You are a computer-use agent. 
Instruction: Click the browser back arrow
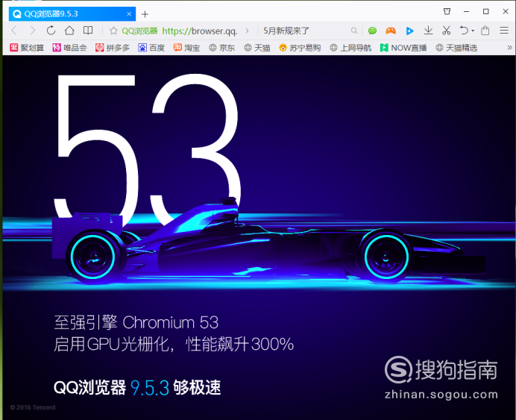point(14,31)
